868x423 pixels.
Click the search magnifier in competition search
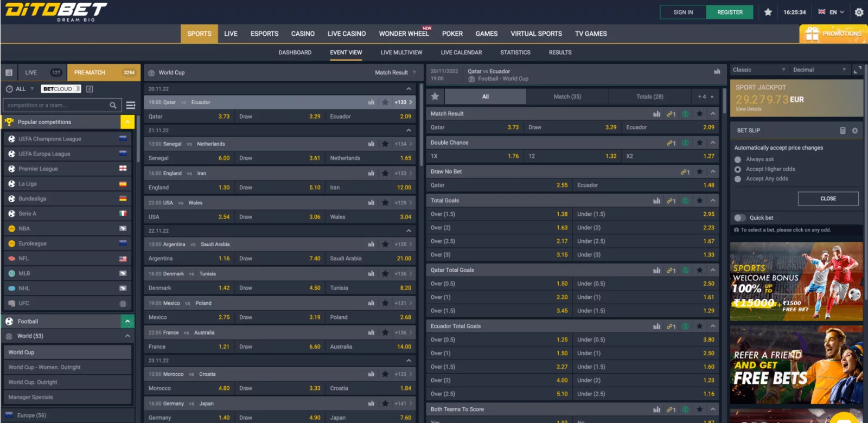(113, 105)
